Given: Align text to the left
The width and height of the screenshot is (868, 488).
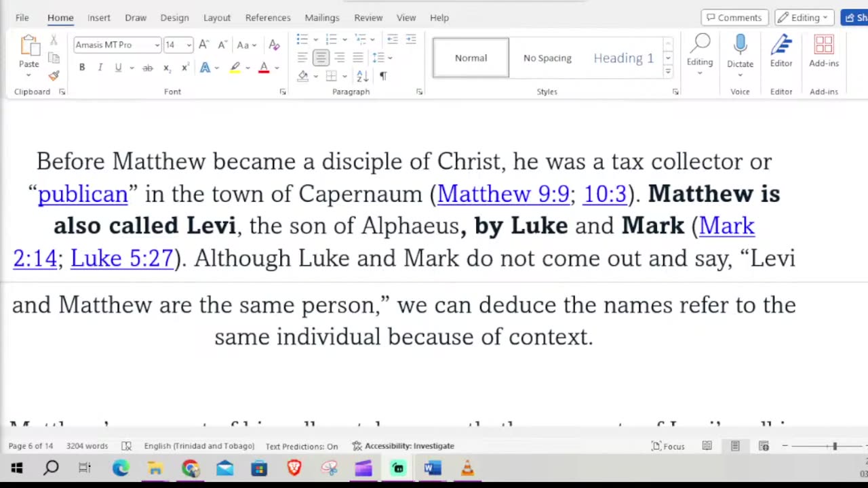Looking at the screenshot, I should click(302, 58).
